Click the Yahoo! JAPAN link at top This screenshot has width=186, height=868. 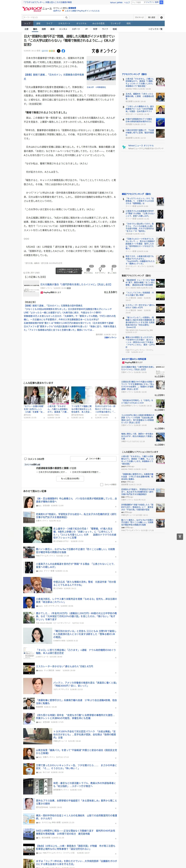(116, 2)
